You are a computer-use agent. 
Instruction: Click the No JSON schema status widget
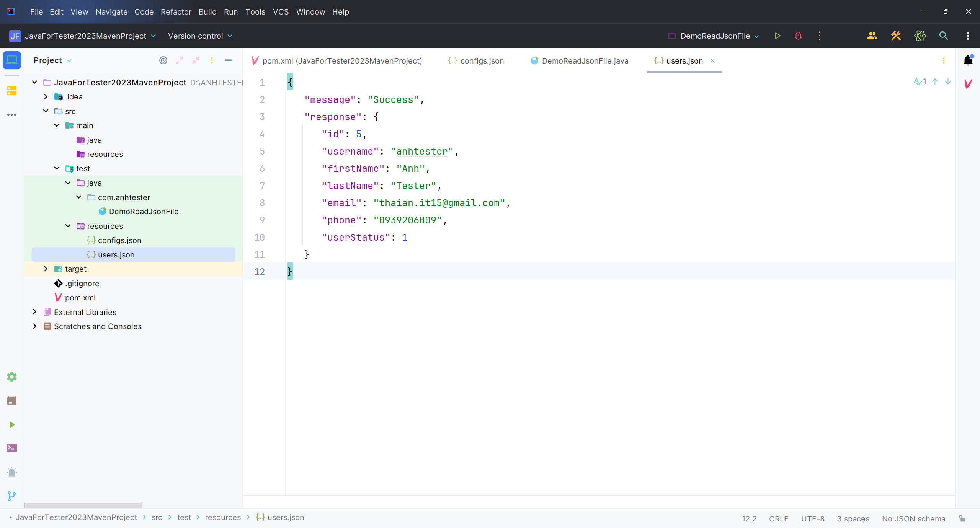point(913,519)
